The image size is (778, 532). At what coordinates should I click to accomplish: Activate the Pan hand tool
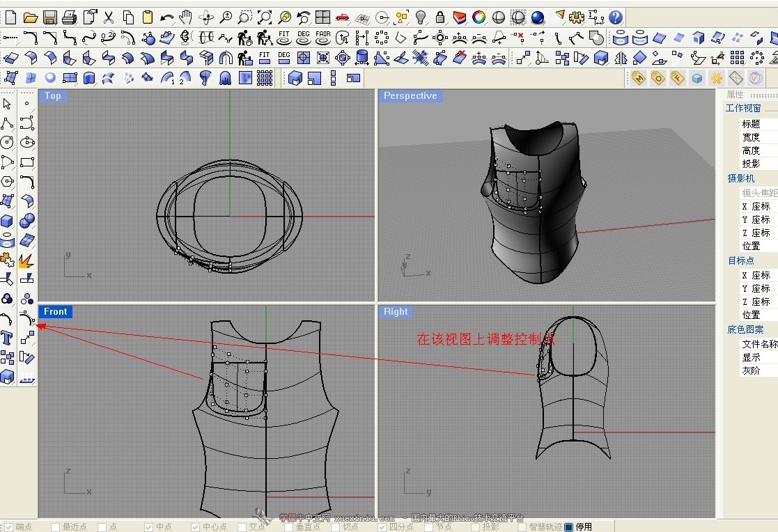click(x=185, y=18)
